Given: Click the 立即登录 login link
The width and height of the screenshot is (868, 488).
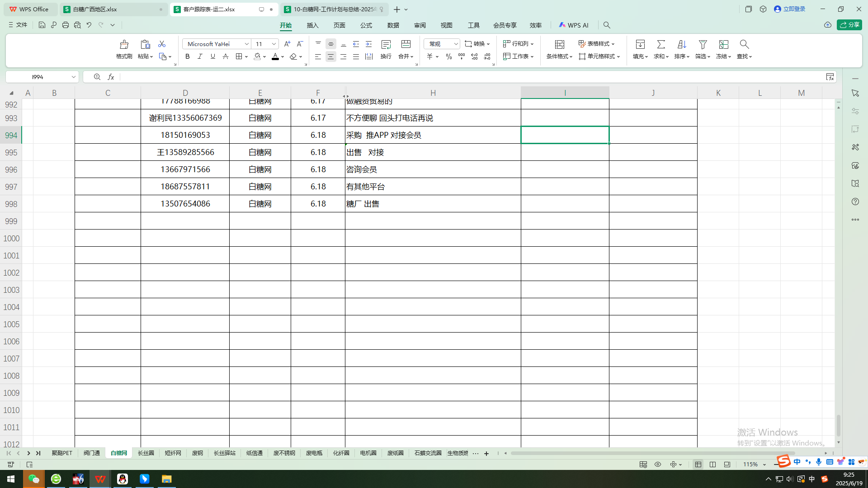Looking at the screenshot, I should tap(794, 9).
